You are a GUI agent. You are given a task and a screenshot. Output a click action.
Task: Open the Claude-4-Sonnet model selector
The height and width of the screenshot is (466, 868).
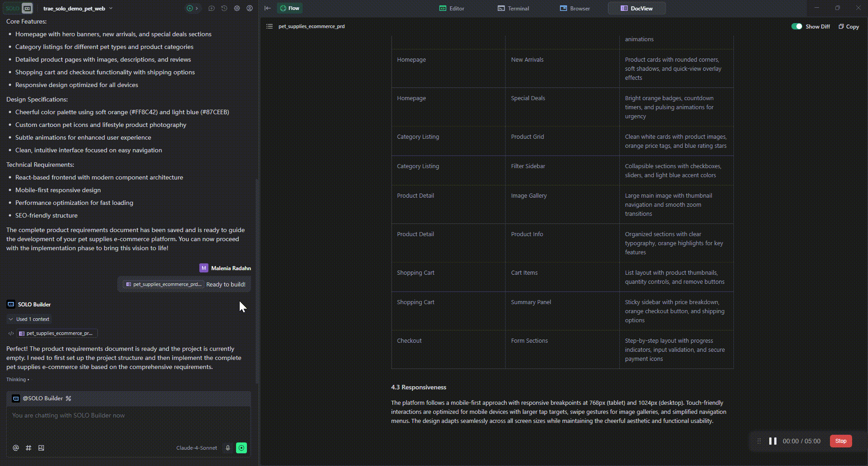197,448
